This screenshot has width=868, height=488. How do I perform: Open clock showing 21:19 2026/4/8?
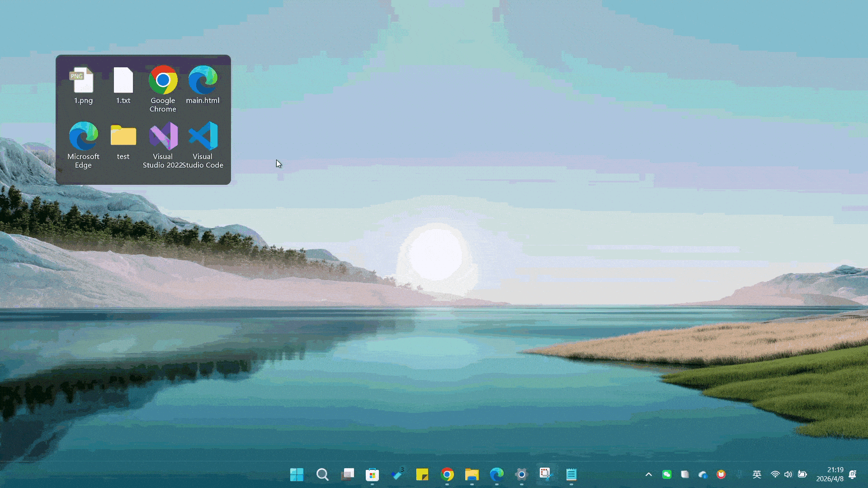(830, 474)
